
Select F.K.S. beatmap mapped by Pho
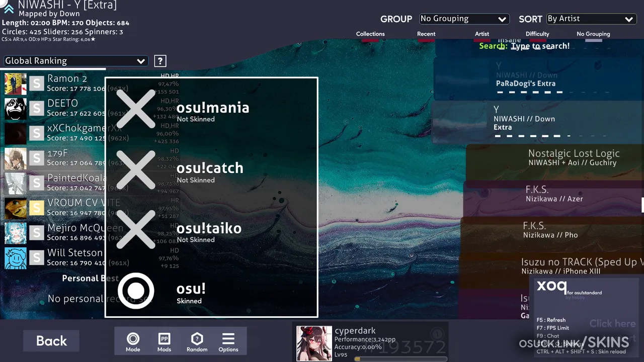552,235
